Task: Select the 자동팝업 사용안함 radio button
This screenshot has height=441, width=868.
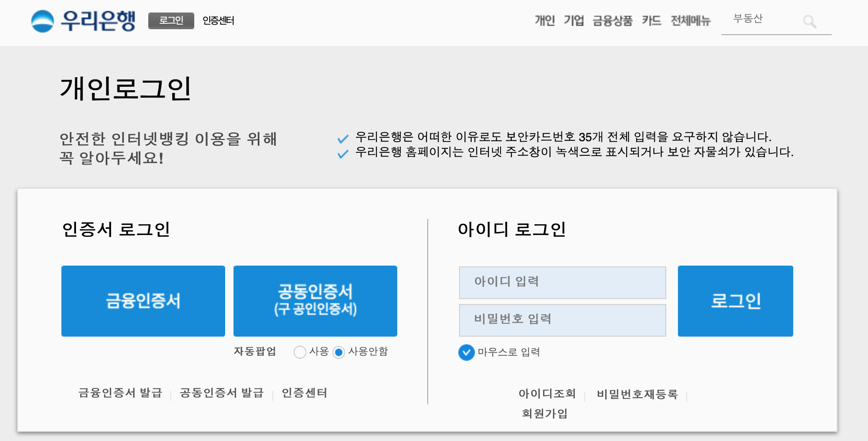Action: 339,352
